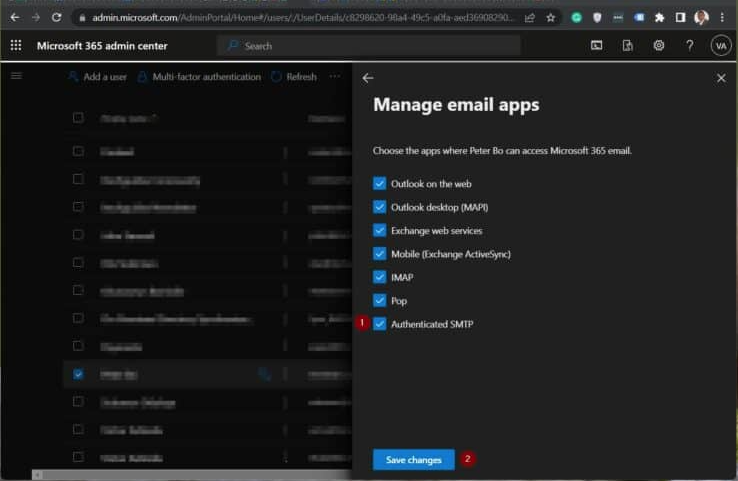
Task: Open the browser extensions puzzle icon
Action: (x=659, y=18)
